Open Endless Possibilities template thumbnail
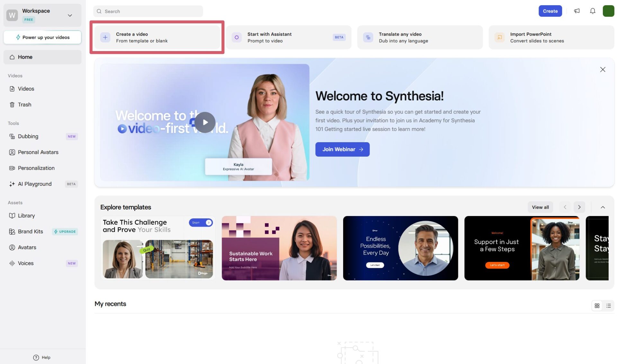 tap(400, 248)
